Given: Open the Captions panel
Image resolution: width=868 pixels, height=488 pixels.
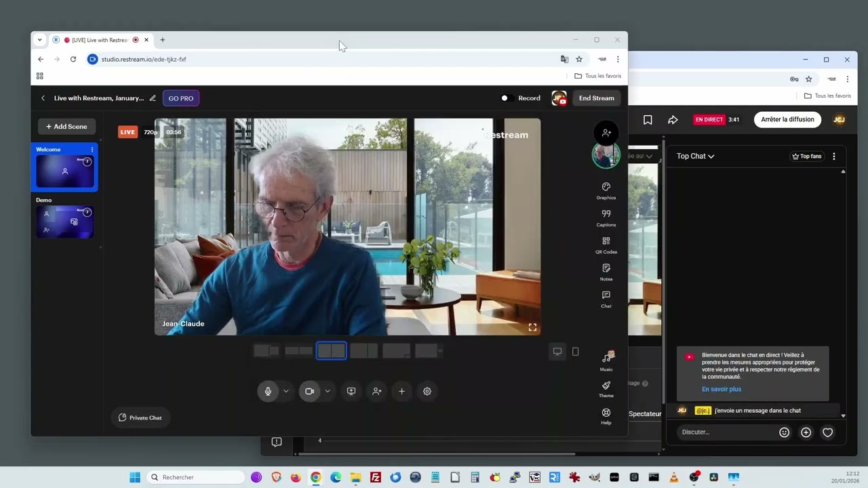Looking at the screenshot, I should 606,218.
